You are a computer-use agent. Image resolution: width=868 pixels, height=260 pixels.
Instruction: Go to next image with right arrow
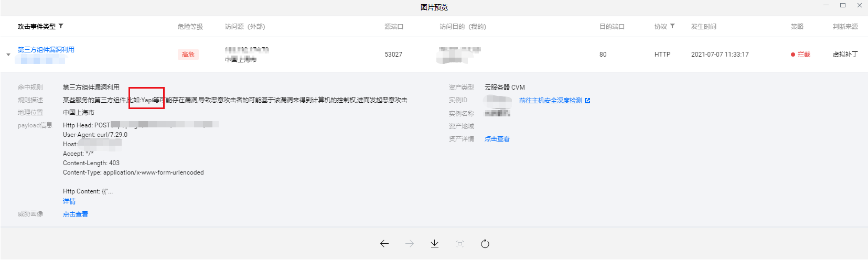pyautogui.click(x=410, y=243)
